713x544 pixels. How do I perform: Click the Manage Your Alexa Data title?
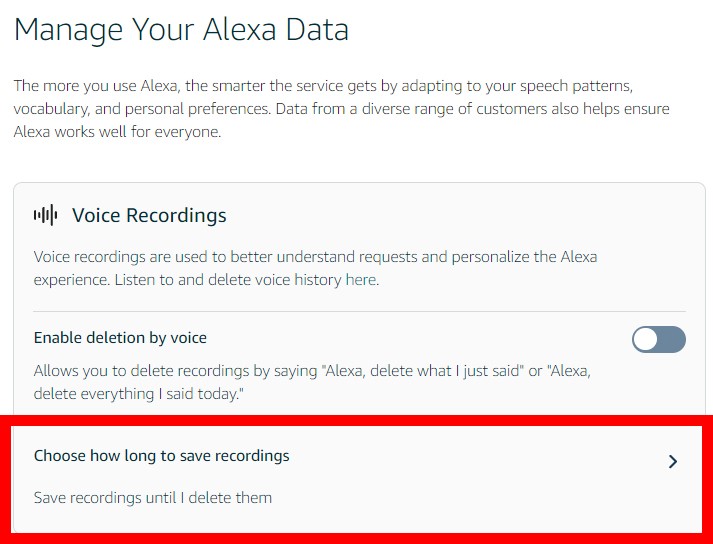[181, 29]
